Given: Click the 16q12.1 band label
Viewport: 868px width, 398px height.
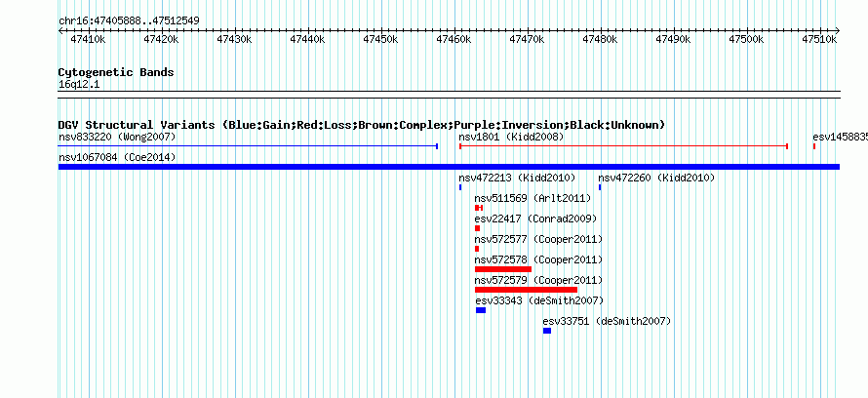Looking at the screenshot, I should 79,85.
